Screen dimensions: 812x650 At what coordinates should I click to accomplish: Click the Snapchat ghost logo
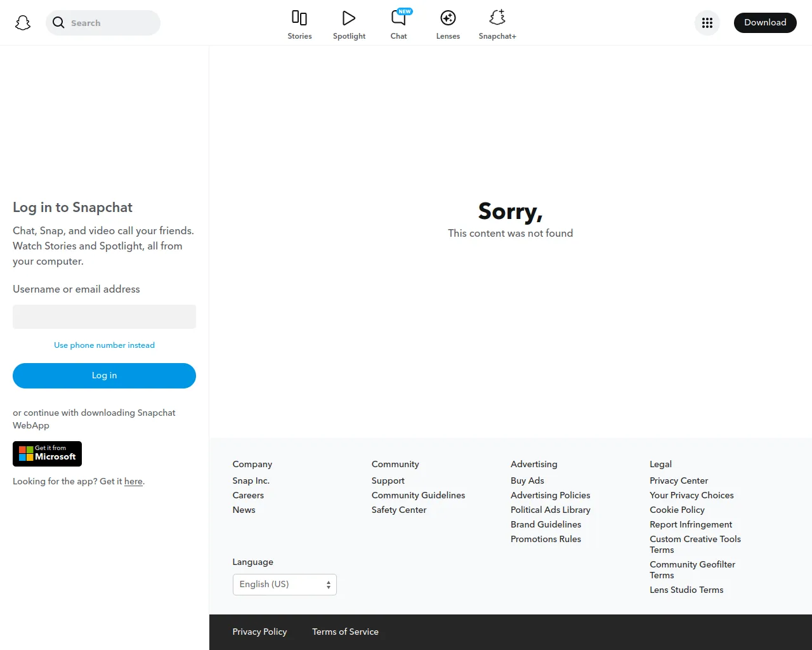[23, 23]
